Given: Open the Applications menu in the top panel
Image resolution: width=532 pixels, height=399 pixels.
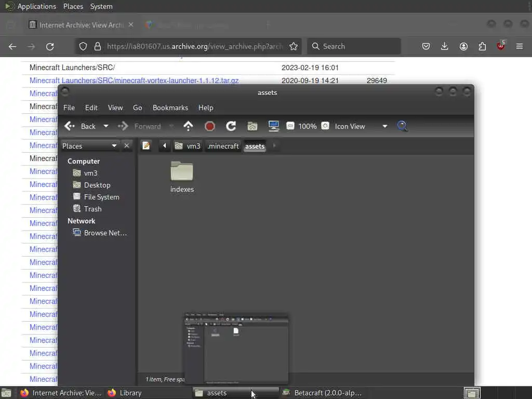Looking at the screenshot, I should (37, 6).
